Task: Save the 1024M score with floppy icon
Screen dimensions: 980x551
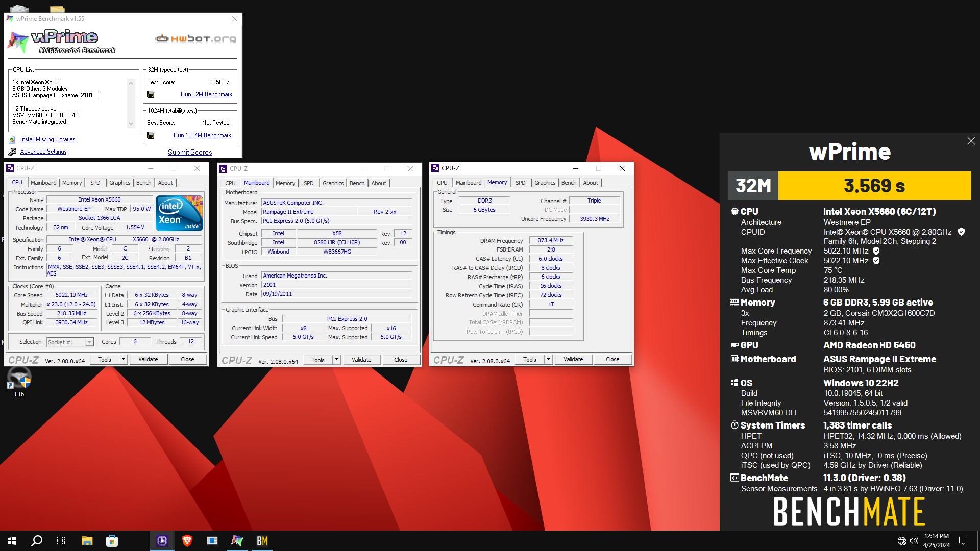Action: 151,135
